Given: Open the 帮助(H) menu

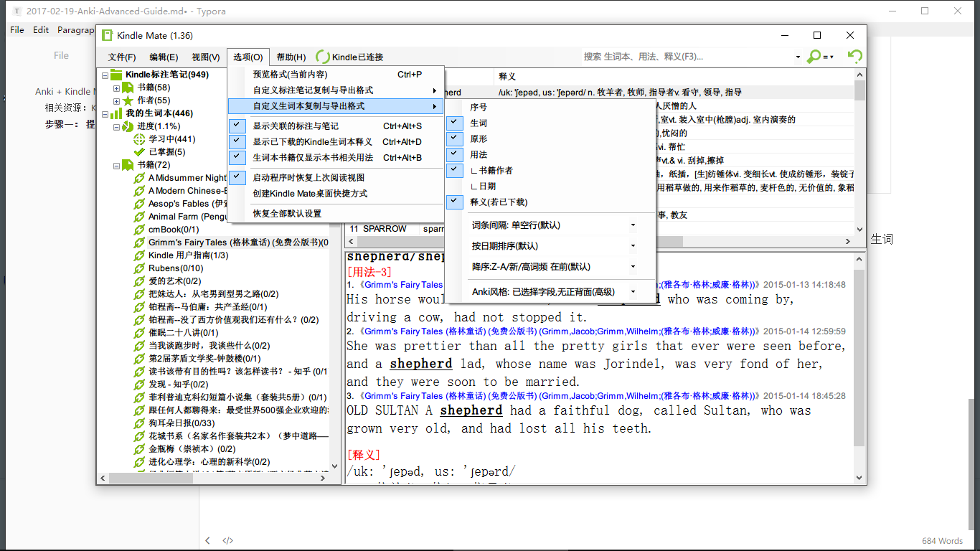Looking at the screenshot, I should point(291,57).
